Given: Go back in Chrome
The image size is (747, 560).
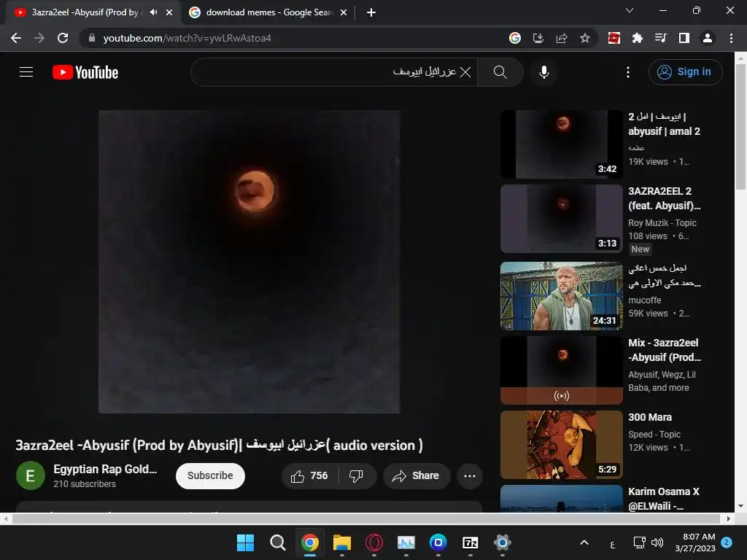Looking at the screenshot, I should point(16,38).
